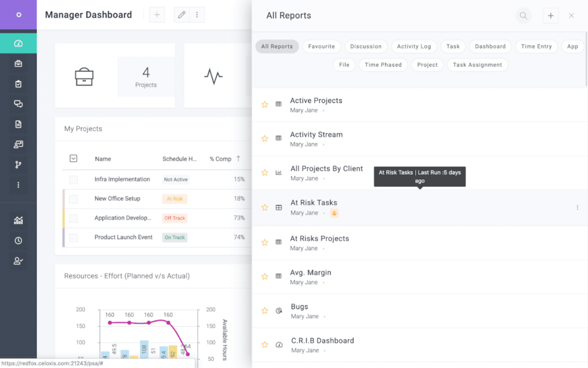Favourite the Active Projects report star
This screenshot has width=588, height=368.
pos(265,105)
